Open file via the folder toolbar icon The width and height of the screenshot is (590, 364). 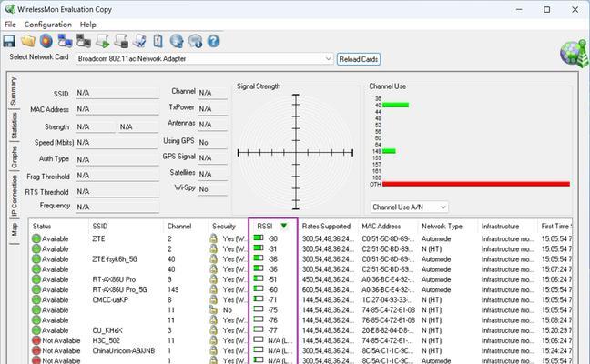click(28, 41)
